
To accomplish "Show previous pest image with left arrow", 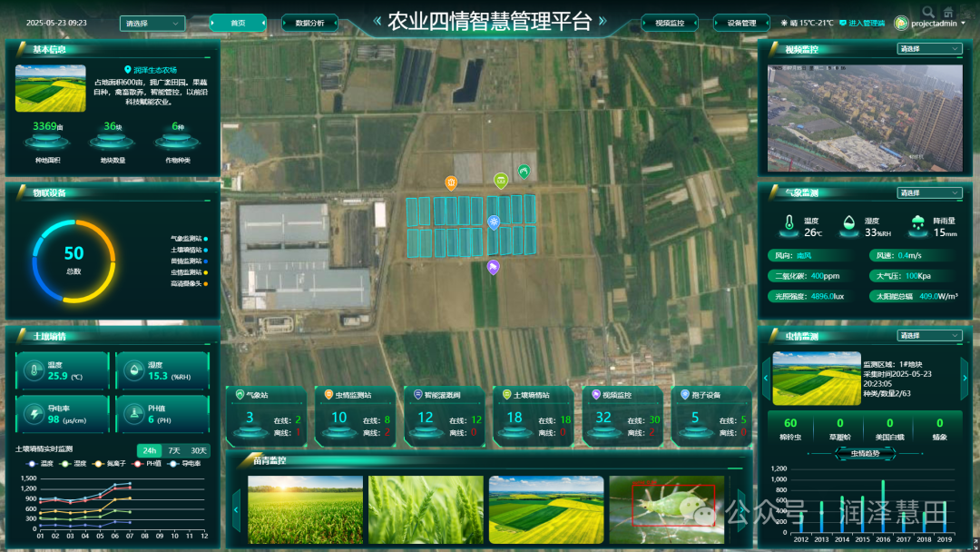I will (x=766, y=379).
